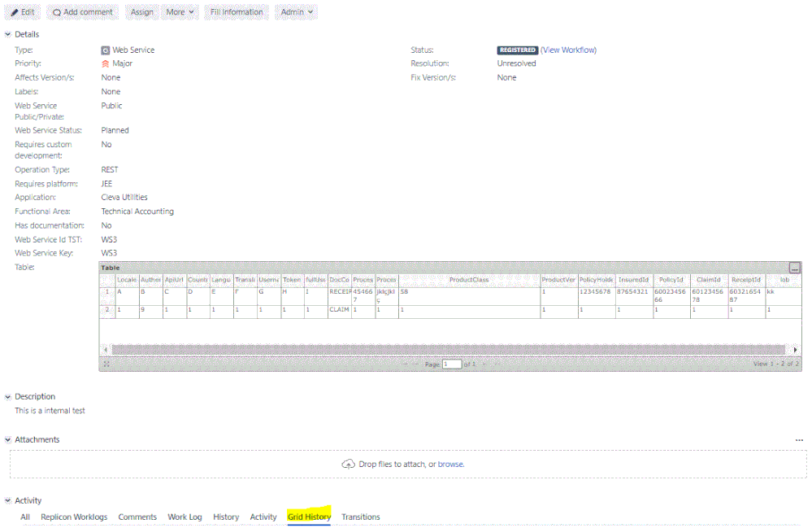Click the REST operation type value

click(x=110, y=170)
